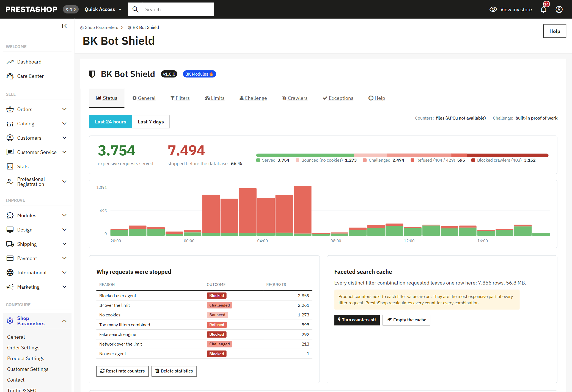Viewport: 572px width, 392px height.
Task: Click Turn counters off button
Action: 357,320
